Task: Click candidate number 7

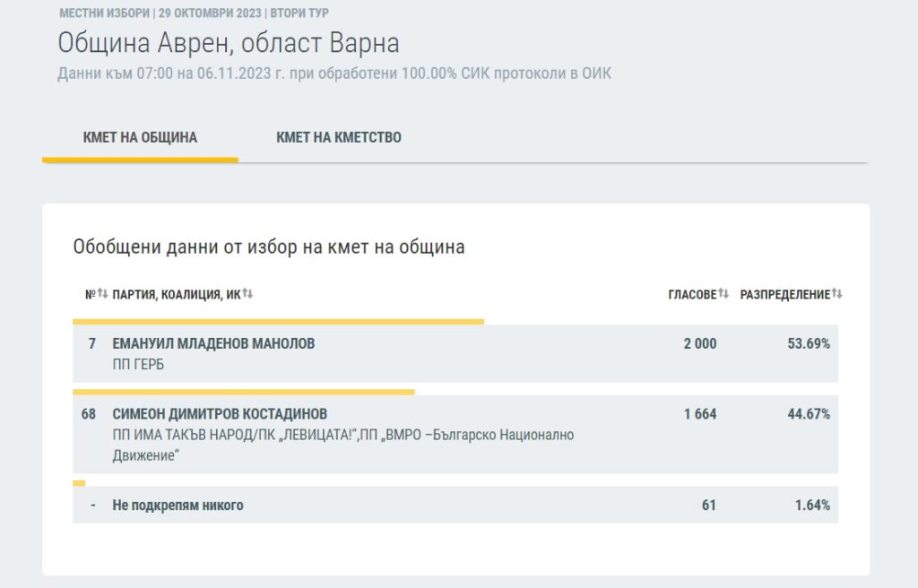Action: (92, 344)
